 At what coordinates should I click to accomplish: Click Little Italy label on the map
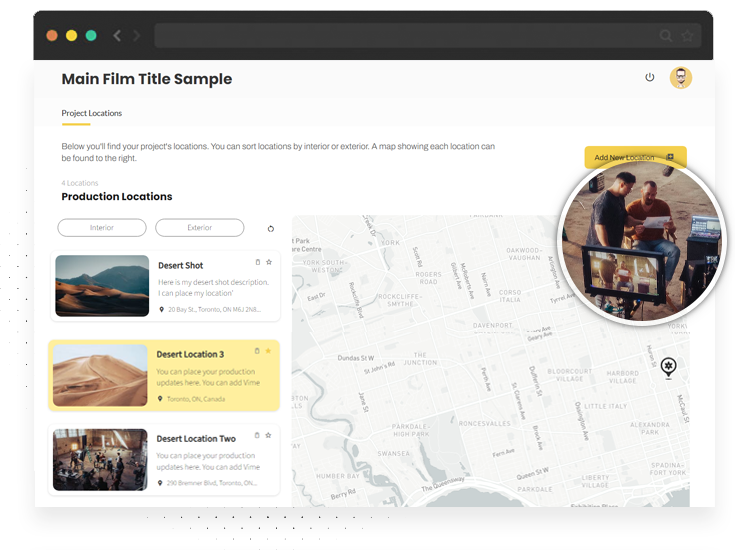pos(606,406)
